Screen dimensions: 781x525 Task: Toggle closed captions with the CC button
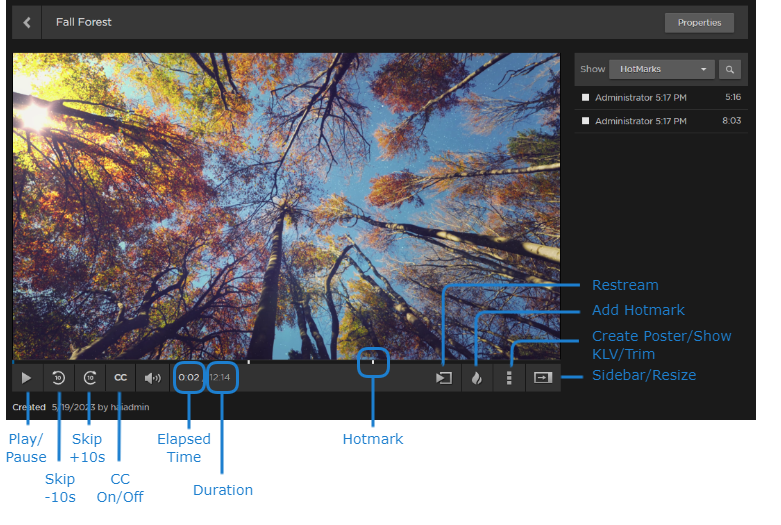pyautogui.click(x=120, y=378)
